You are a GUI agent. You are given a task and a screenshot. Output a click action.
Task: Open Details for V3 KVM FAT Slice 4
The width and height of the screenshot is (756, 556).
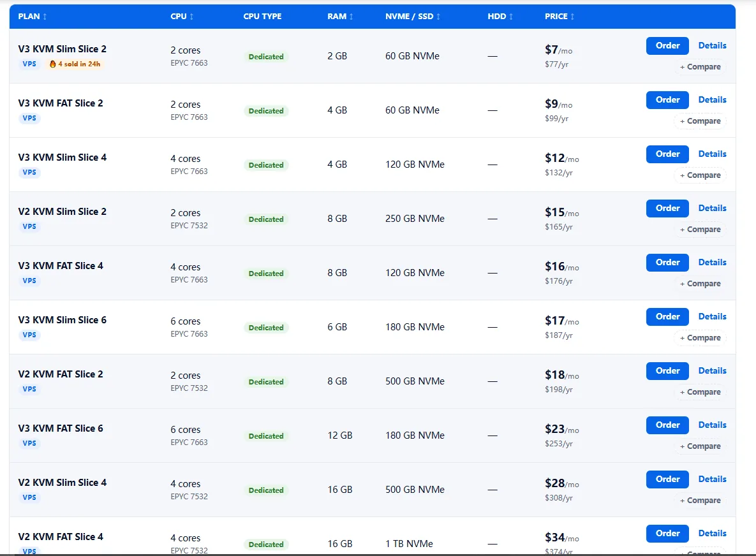click(712, 263)
